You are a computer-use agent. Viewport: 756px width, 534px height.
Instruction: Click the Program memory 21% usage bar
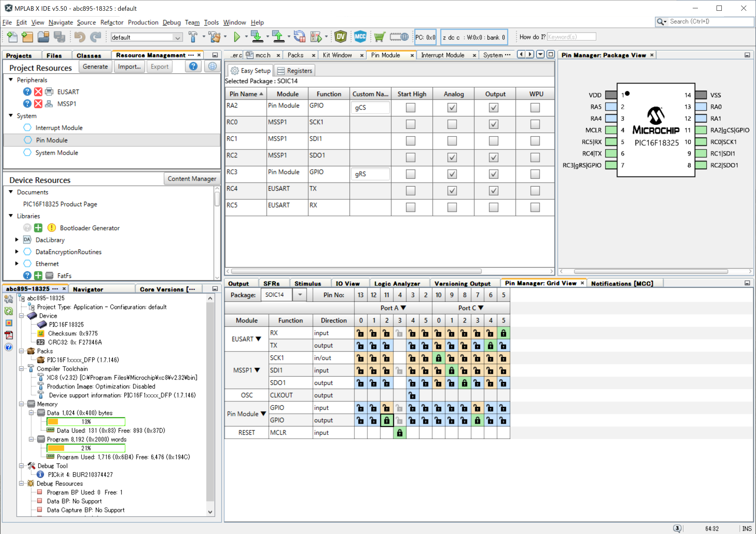(x=86, y=448)
